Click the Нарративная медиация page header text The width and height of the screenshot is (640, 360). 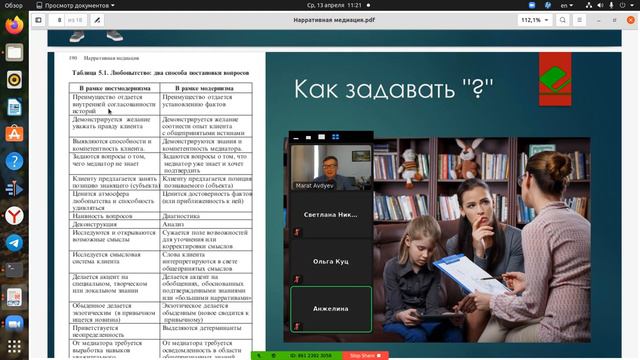pos(111,58)
